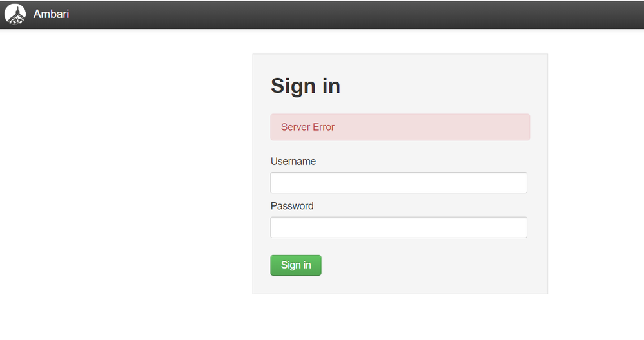Image resolution: width=644 pixels, height=340 pixels.
Task: Open the Ambari brand name link
Action: (x=51, y=14)
